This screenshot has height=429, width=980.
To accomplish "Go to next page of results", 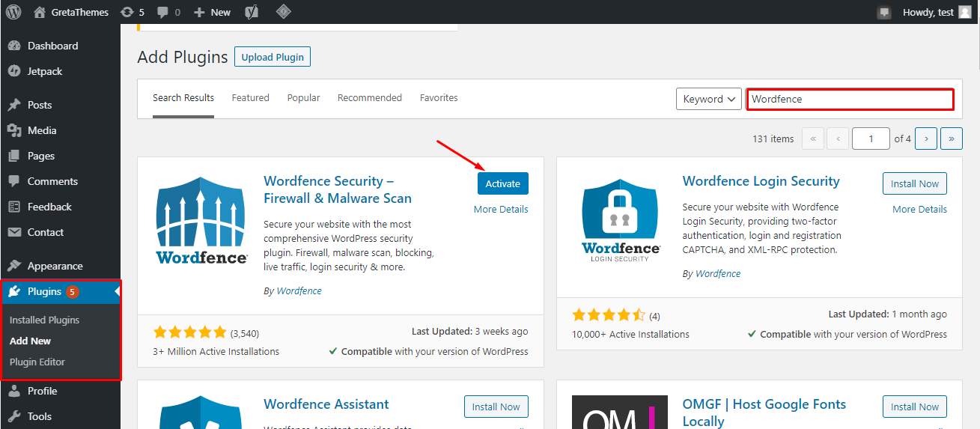I will [926, 139].
